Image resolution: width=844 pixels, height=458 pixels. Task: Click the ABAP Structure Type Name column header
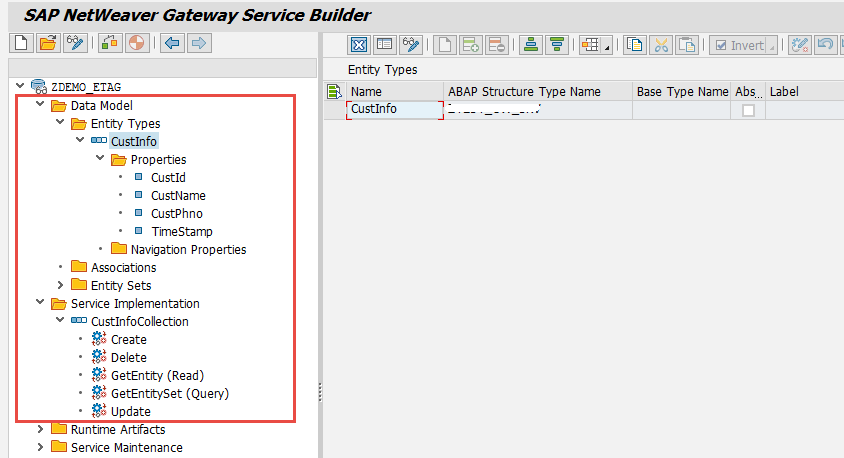coord(537,91)
